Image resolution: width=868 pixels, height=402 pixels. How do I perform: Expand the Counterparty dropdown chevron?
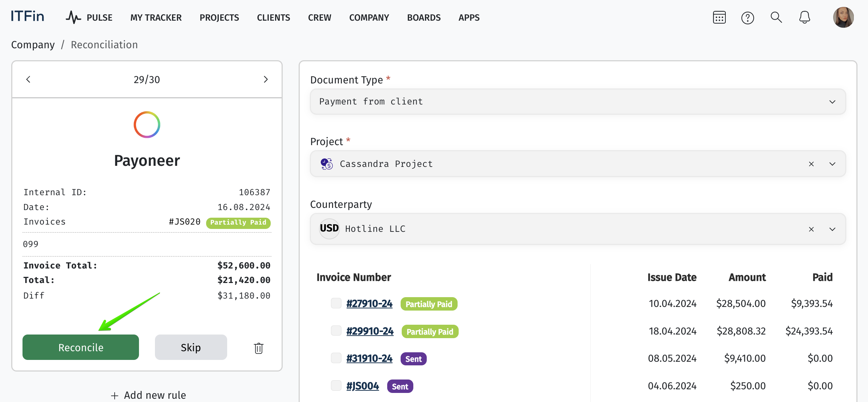point(832,229)
